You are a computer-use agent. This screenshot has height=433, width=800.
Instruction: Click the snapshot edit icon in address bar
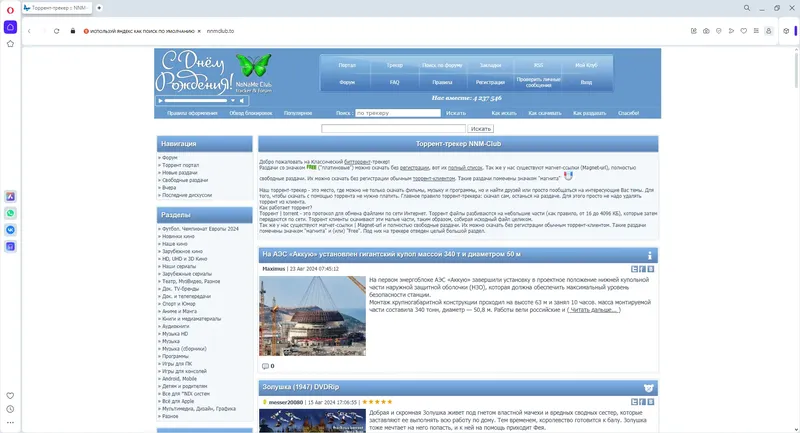[694, 31]
